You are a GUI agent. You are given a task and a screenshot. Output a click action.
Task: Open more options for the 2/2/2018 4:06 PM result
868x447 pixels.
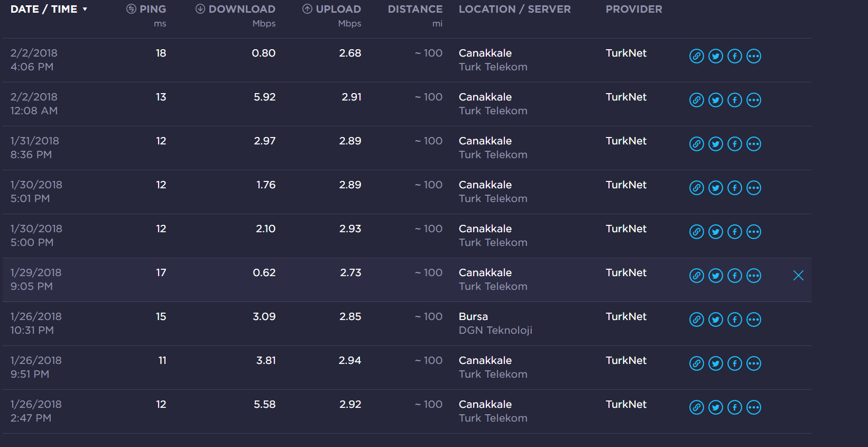754,56
